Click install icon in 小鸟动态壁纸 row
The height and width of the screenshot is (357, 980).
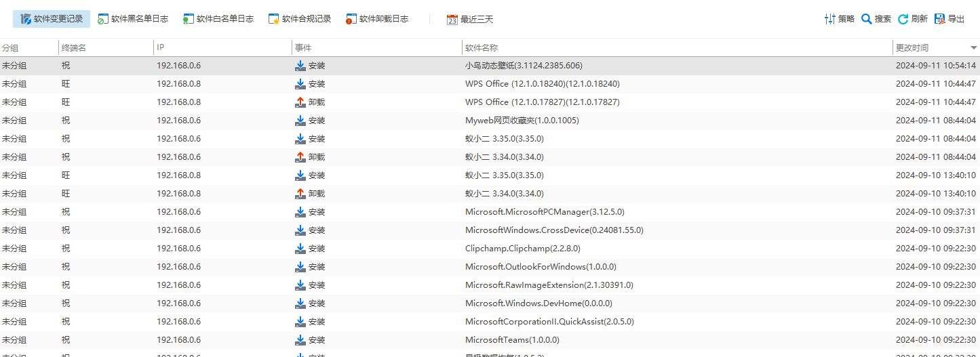(x=300, y=66)
